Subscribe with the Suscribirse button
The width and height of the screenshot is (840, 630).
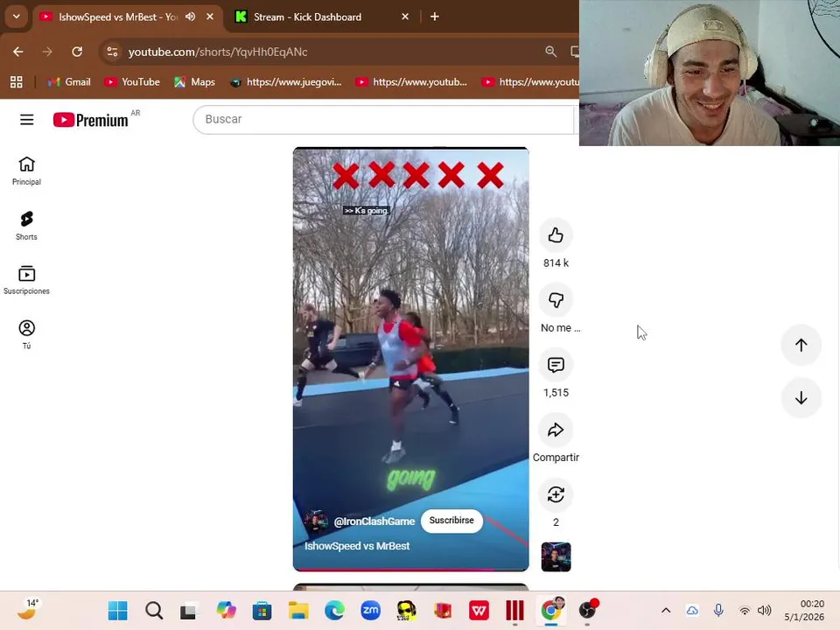451,521
